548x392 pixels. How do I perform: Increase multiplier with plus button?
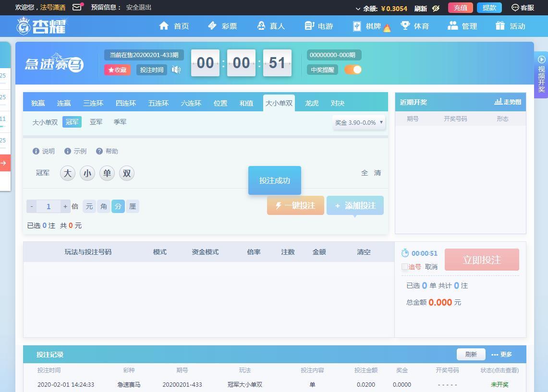point(65,206)
